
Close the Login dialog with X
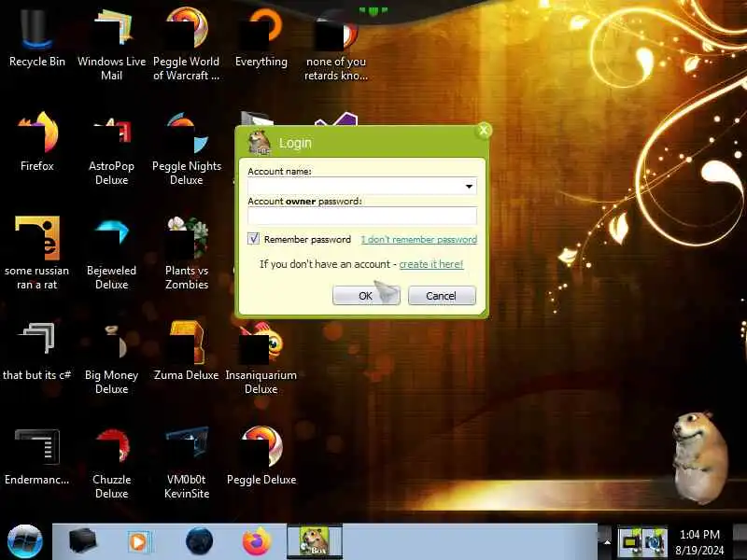pos(484,130)
